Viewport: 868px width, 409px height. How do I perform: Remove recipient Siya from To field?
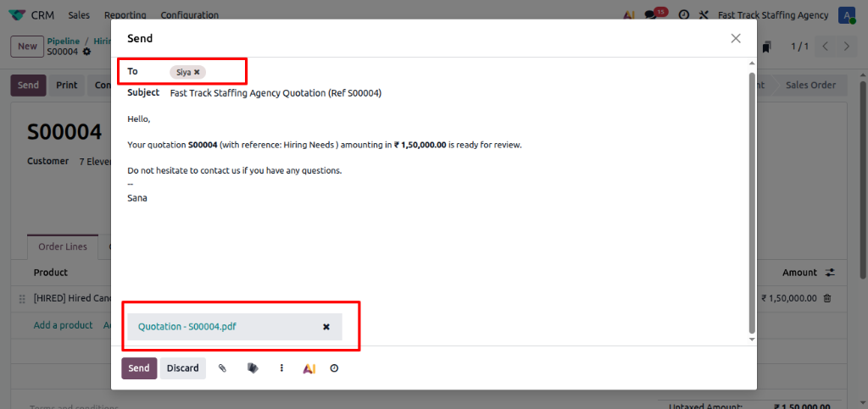click(197, 72)
